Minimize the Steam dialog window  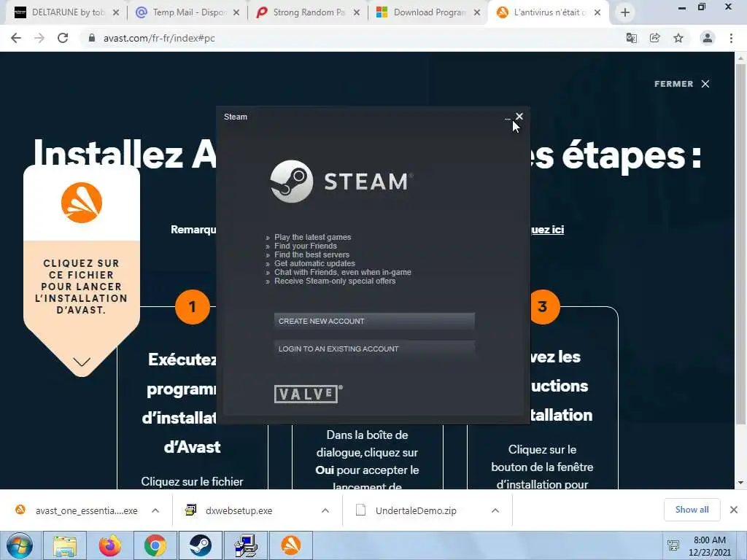[508, 117]
